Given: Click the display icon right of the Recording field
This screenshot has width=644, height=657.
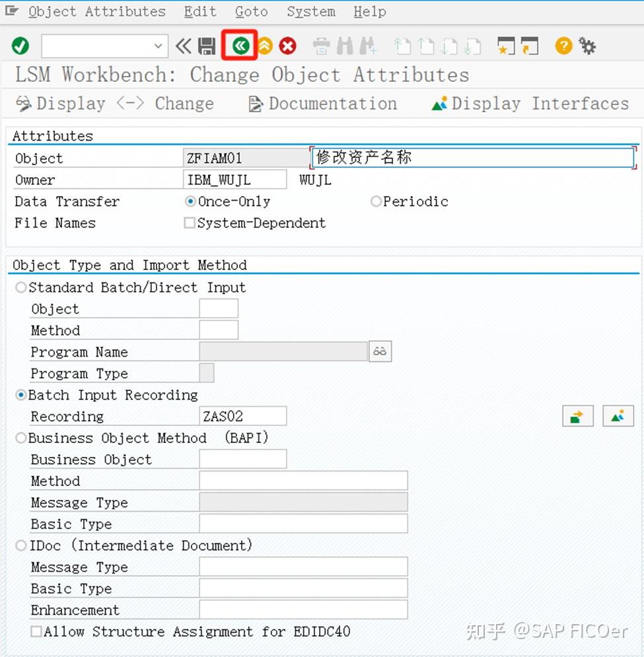Looking at the screenshot, I should tap(618, 416).
